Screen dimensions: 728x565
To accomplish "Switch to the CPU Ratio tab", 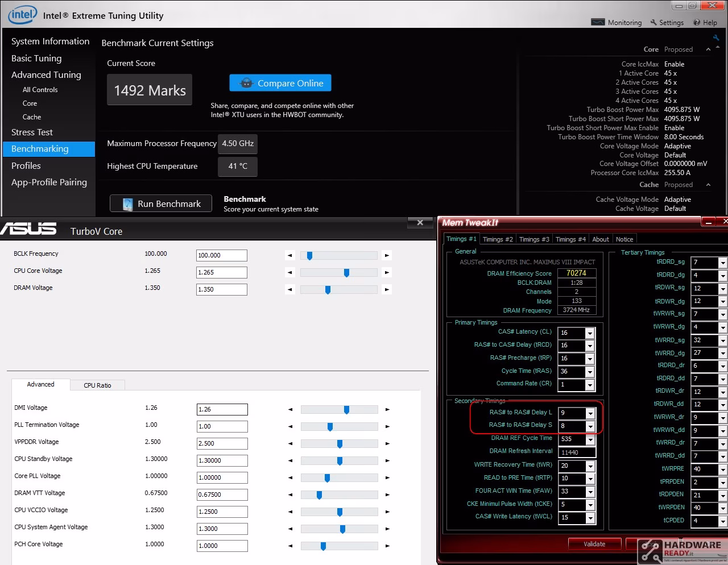I will click(97, 385).
